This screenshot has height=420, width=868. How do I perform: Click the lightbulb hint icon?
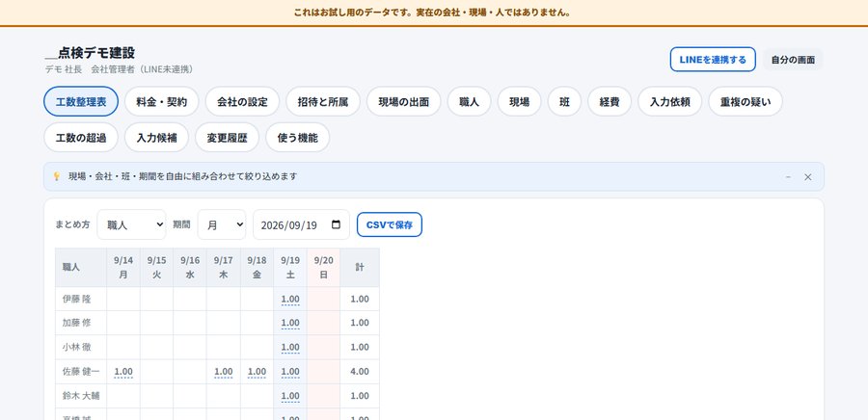coord(57,176)
